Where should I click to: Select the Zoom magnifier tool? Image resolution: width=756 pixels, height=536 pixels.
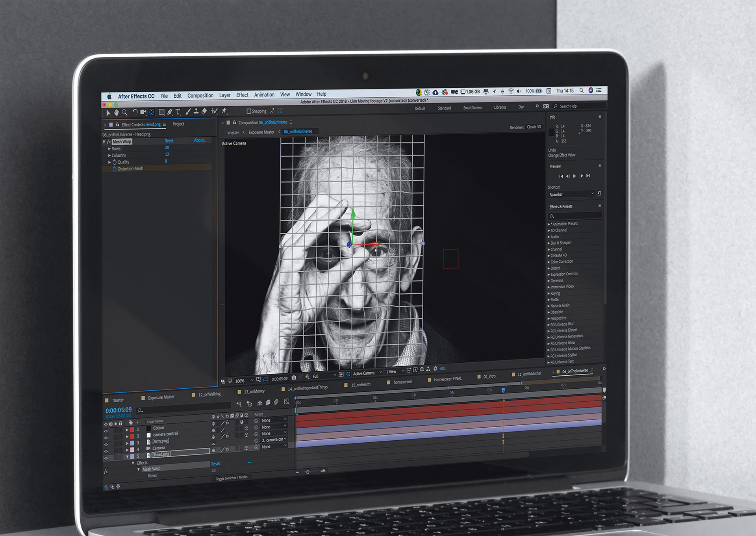(x=125, y=113)
